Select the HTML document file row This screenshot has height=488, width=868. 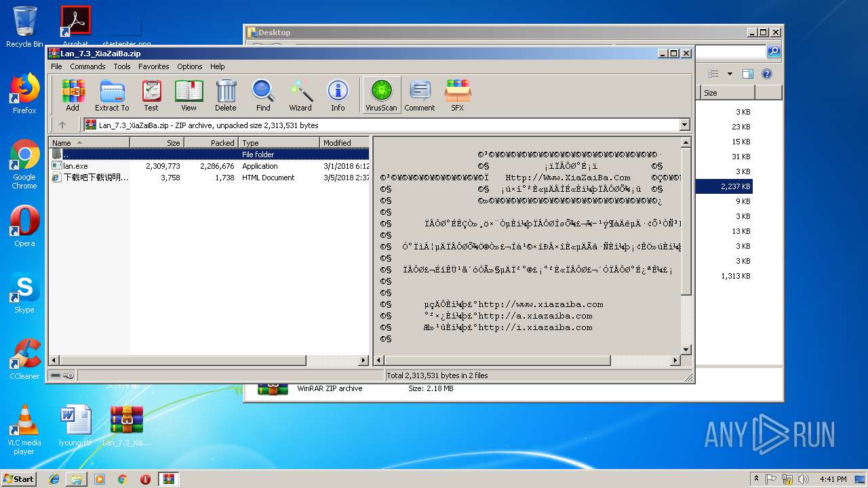click(210, 178)
